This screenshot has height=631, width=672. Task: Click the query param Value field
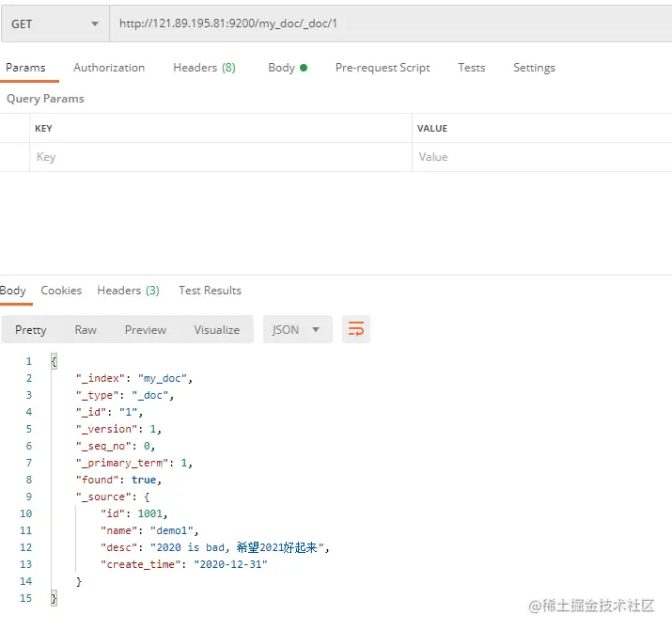(541, 157)
